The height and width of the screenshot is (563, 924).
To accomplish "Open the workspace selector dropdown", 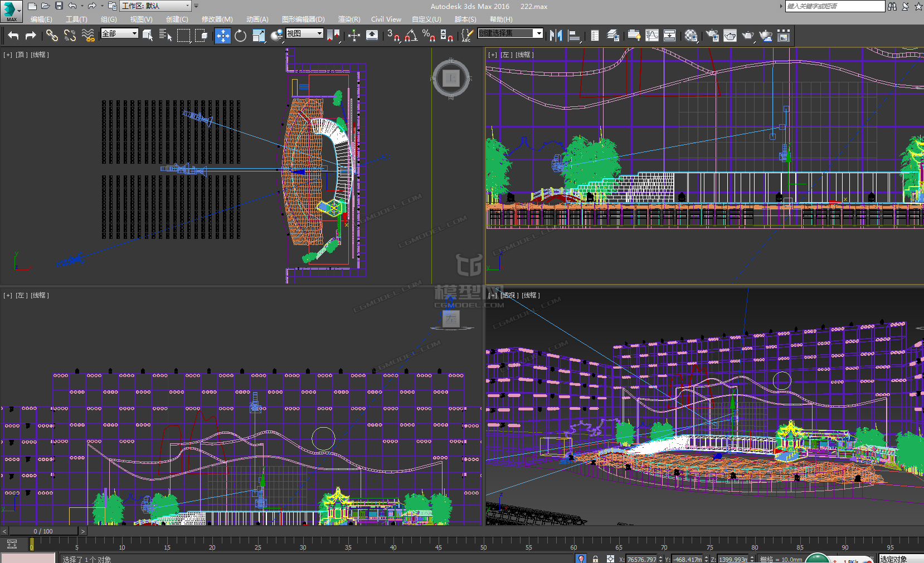I will tap(156, 6).
